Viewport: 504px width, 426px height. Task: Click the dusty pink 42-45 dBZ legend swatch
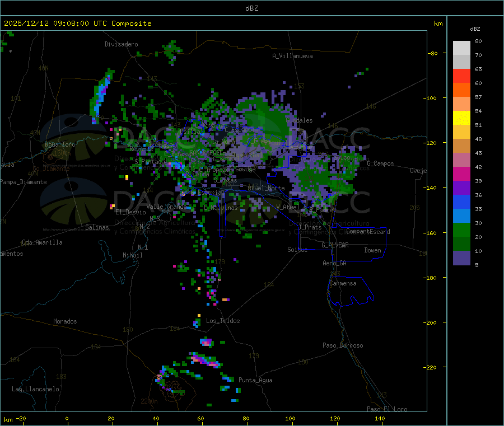(x=461, y=160)
